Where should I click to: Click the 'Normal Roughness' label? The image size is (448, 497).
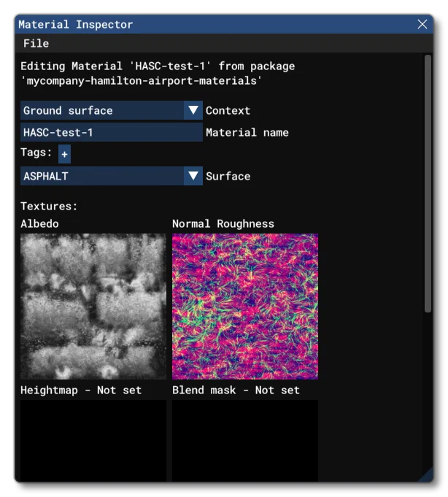[223, 224]
